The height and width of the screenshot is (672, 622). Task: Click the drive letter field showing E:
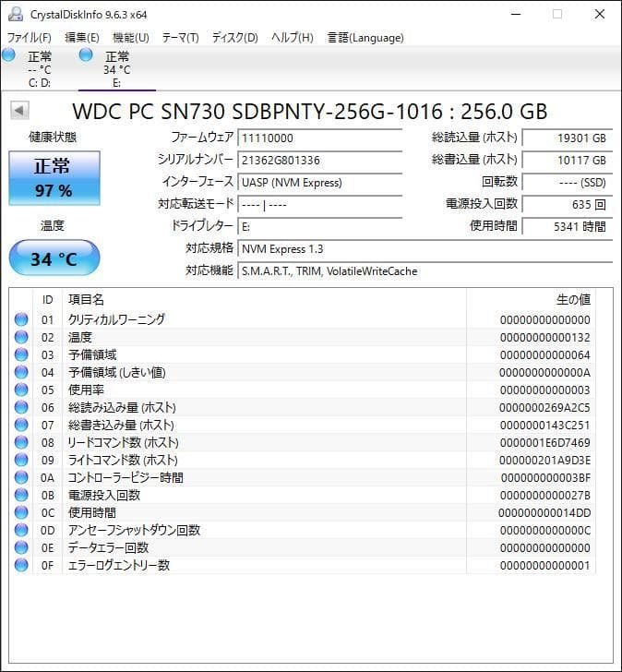[319, 227]
